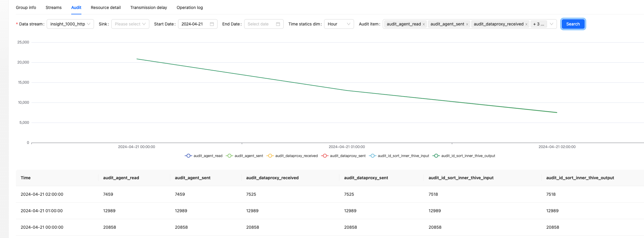Click the Search button

(x=573, y=24)
